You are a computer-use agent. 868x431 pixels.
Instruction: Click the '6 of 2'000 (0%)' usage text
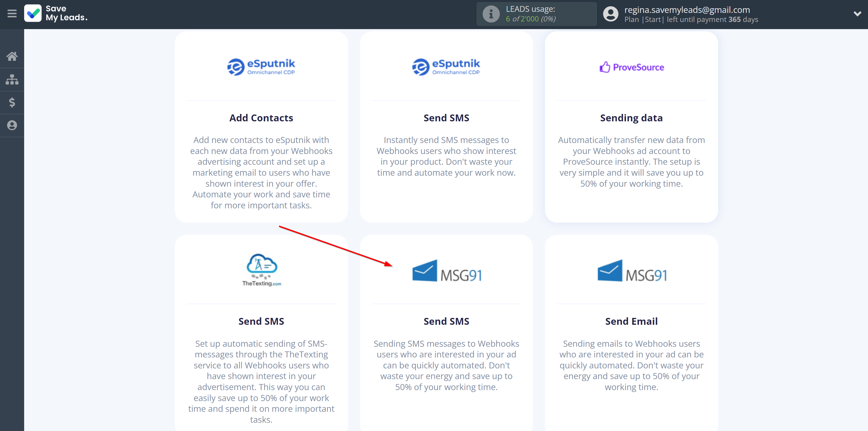(531, 19)
